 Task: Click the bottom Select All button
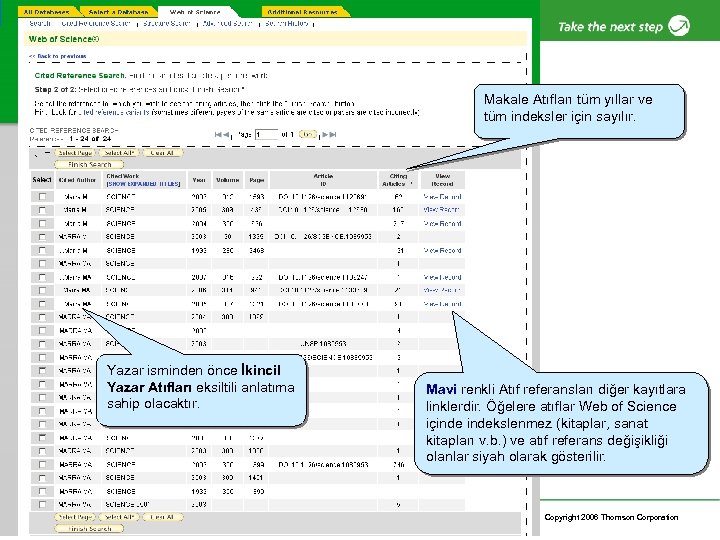tap(119, 517)
